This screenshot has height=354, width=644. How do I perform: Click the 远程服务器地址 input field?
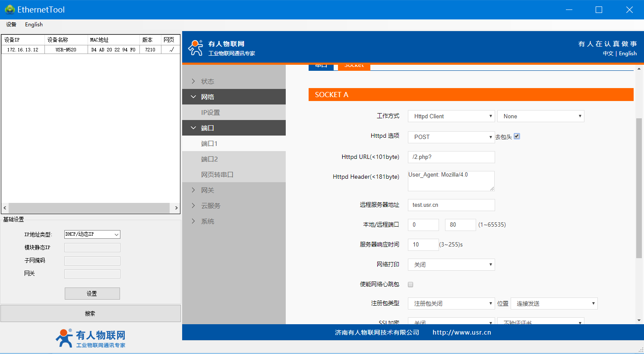(451, 205)
